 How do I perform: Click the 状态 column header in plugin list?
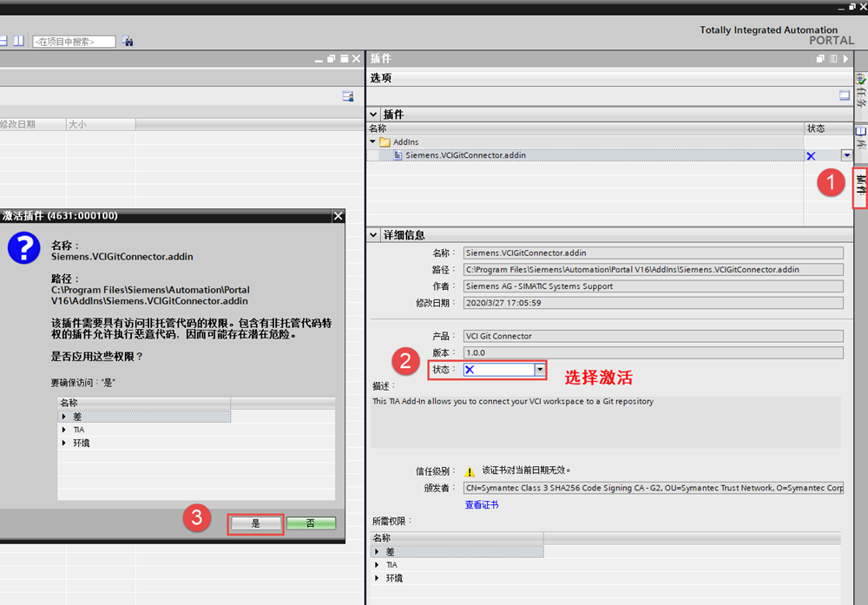[x=828, y=128]
